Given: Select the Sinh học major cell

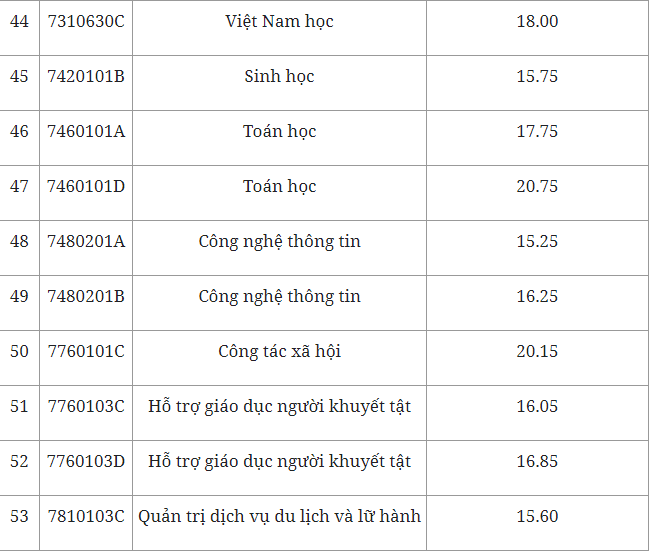Looking at the screenshot, I should pos(279,77).
